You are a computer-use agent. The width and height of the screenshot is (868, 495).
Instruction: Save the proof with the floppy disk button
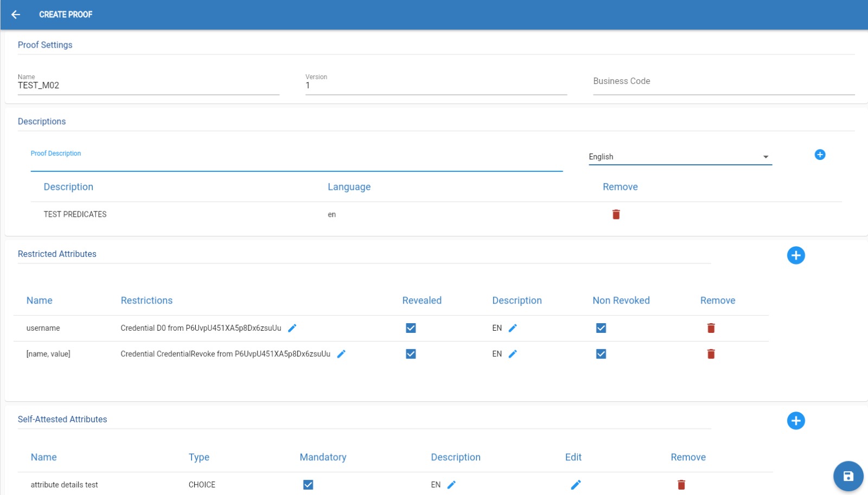click(848, 476)
